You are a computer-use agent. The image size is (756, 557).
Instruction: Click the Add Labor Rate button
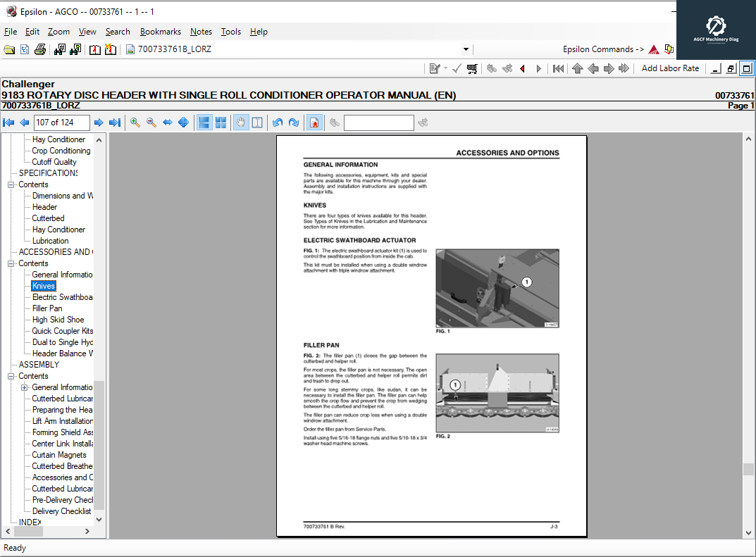click(669, 68)
